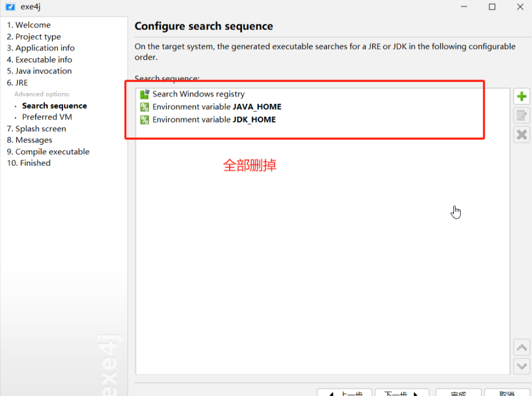Click the edit pencil icon for search sequence
The image size is (532, 396).
(521, 115)
